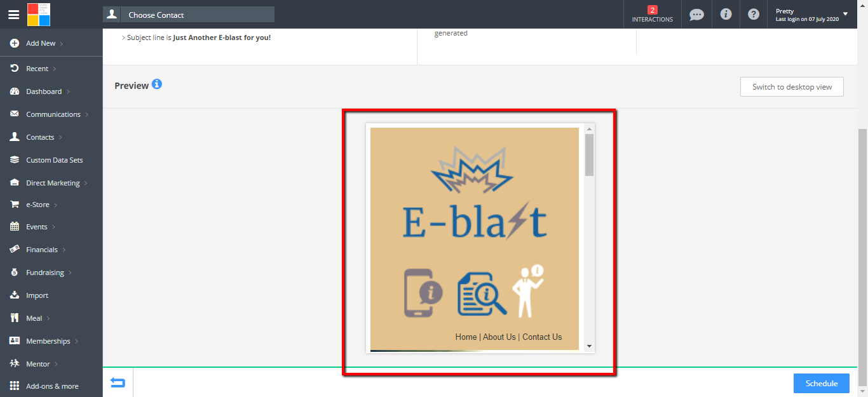
Task: Open the info icon in top bar
Action: [726, 14]
